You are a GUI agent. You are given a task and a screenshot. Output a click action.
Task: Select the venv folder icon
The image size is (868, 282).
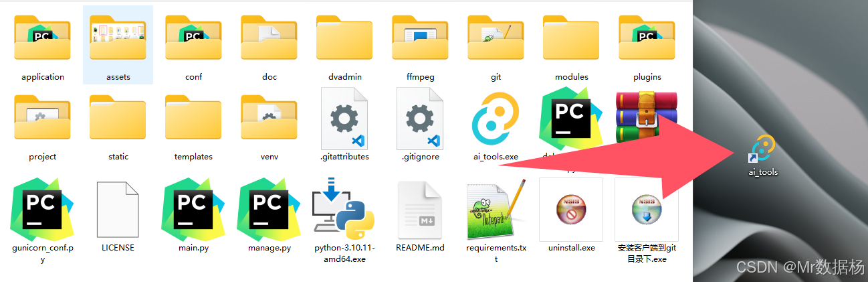[x=269, y=117]
